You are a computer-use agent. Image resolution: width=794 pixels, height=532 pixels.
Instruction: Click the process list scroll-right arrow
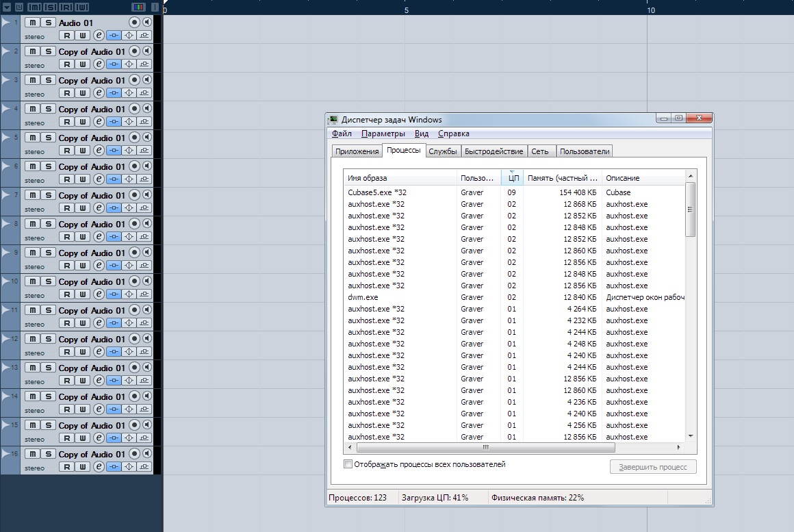(x=678, y=447)
